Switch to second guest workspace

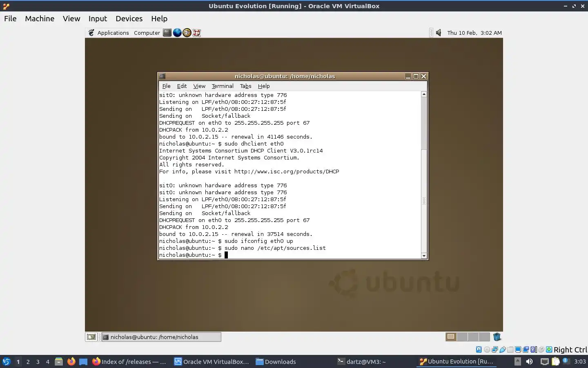(x=462, y=337)
